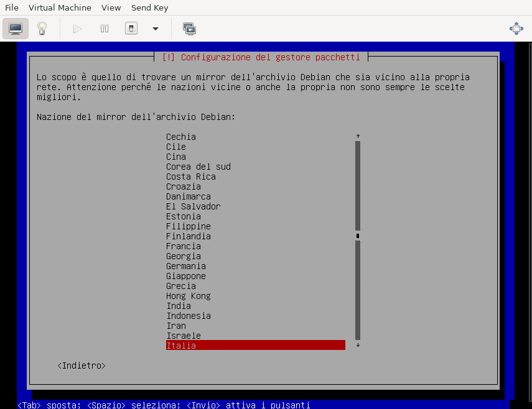The height and width of the screenshot is (409, 532).
Task: Select Germania from the country list
Action: point(256,266)
